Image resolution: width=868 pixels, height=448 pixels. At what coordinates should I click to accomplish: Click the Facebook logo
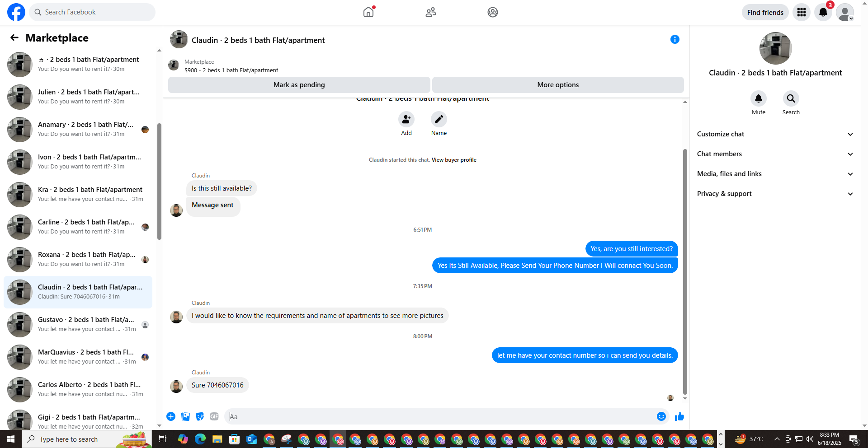click(x=16, y=12)
